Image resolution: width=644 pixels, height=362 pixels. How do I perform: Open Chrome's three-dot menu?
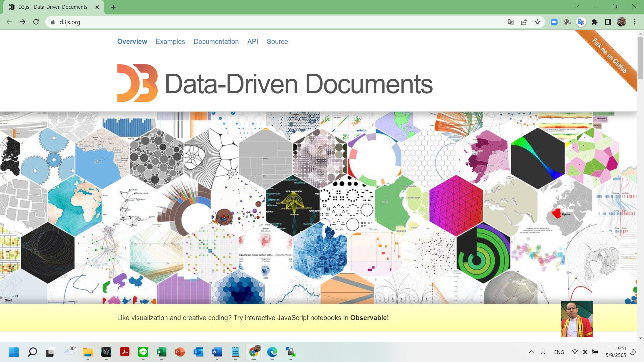(635, 22)
